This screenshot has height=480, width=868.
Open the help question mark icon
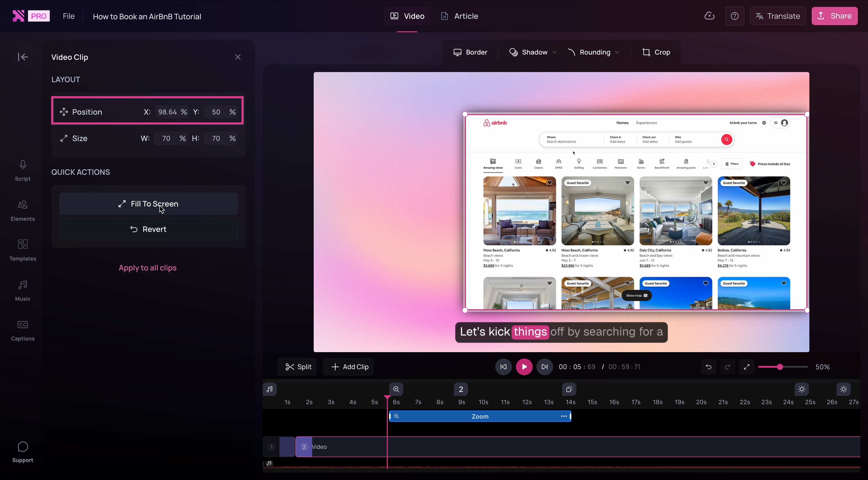[735, 16]
